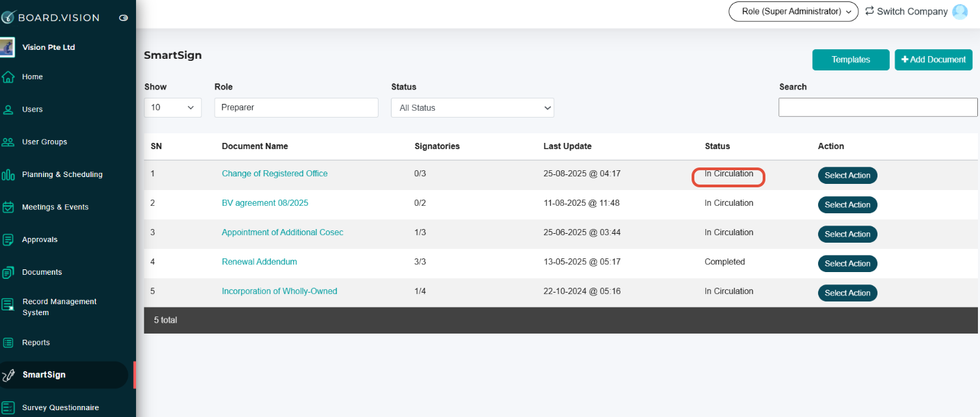
Task: Click the Planning & Scheduling chart icon
Action: pyautogui.click(x=8, y=175)
